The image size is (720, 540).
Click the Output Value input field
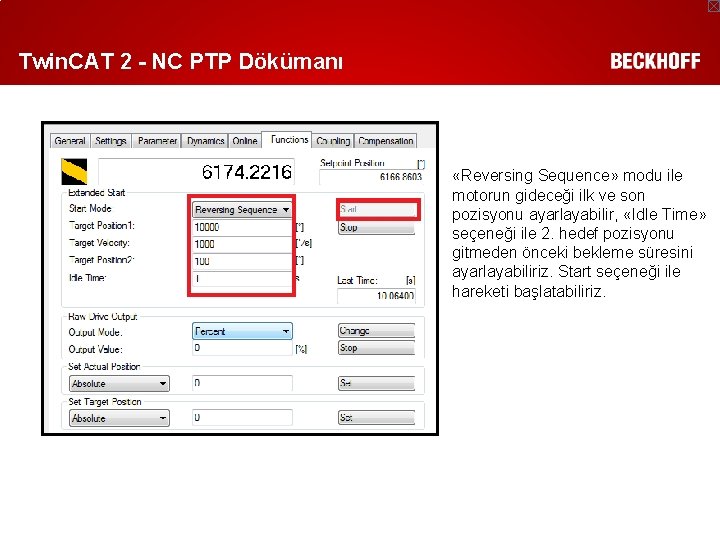(242, 348)
